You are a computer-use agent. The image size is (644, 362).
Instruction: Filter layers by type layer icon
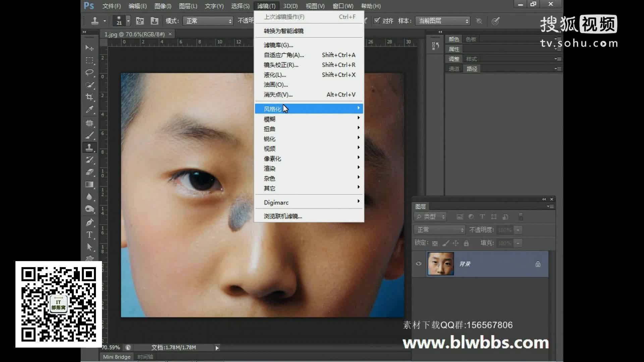(482, 217)
